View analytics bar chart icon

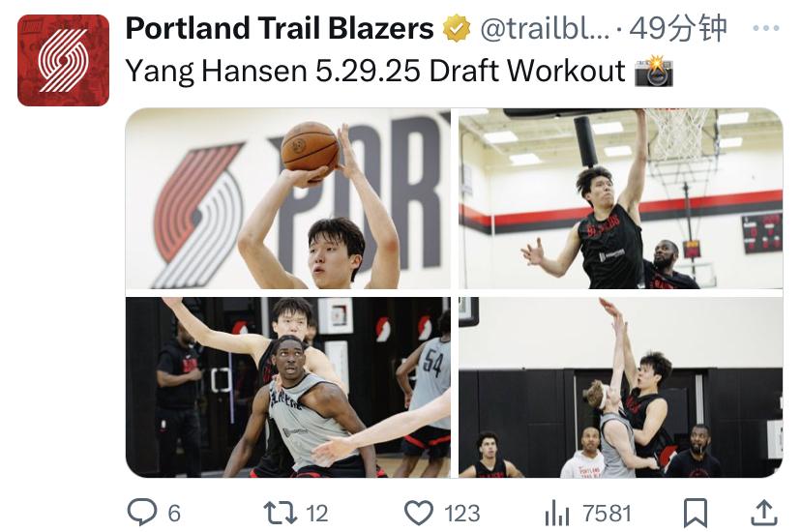(x=557, y=513)
